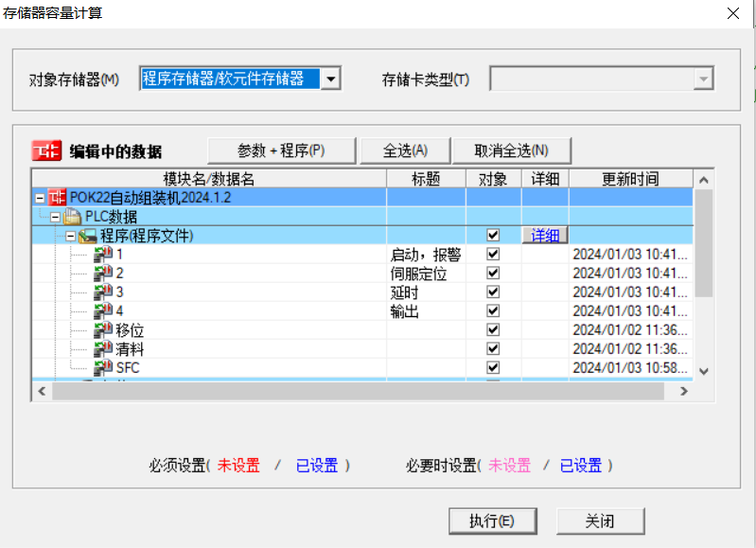Click the 执行(E) button
Screen dimensions: 756x548
tap(491, 521)
